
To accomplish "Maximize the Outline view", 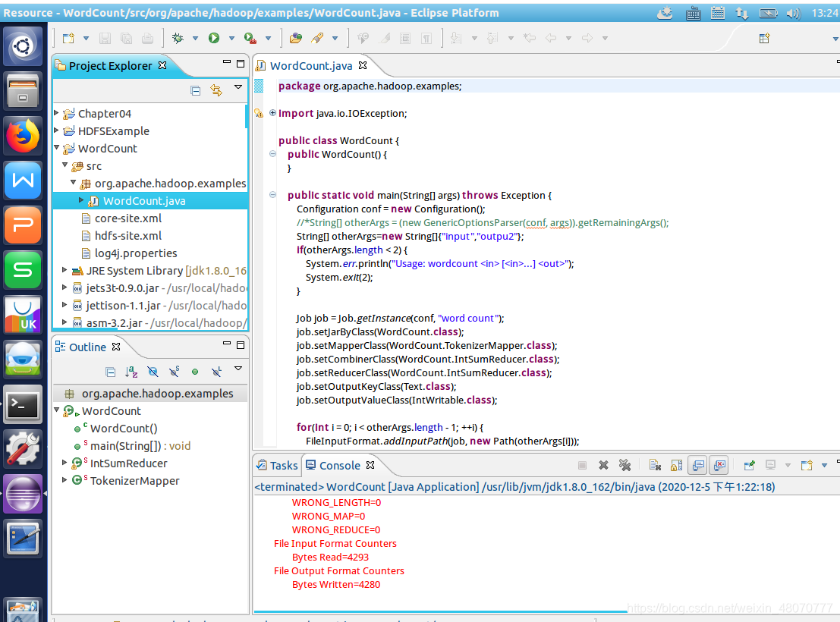I will coord(241,344).
